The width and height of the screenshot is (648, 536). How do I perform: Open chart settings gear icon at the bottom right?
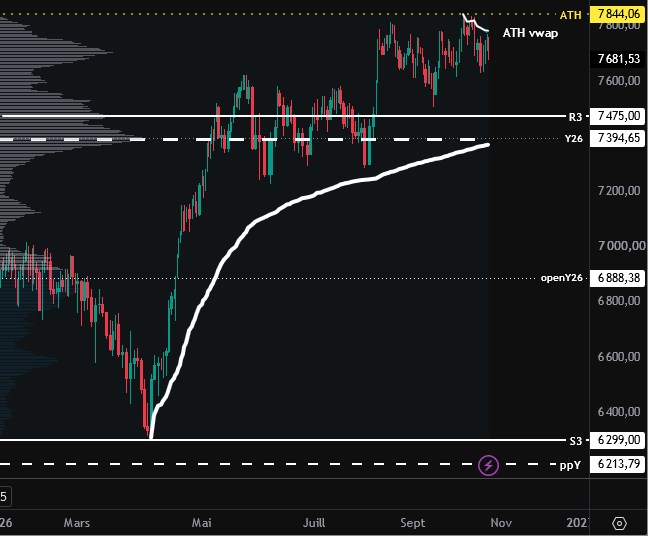pyautogui.click(x=619, y=524)
